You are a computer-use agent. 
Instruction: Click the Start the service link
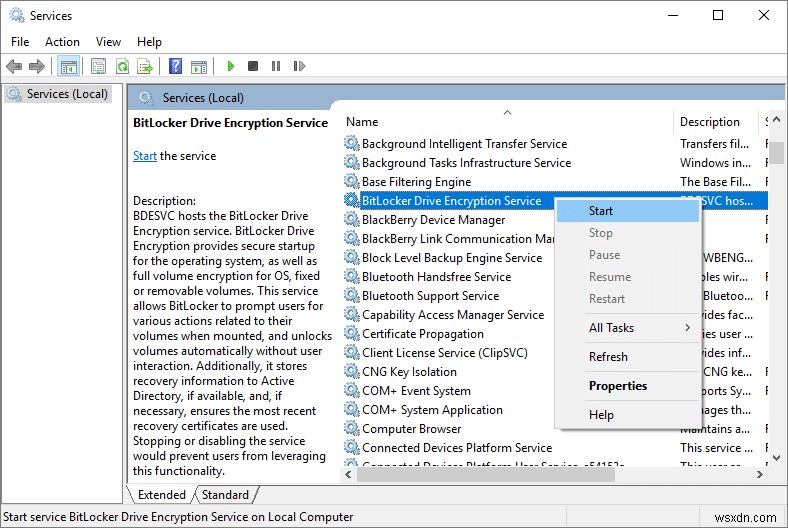point(145,156)
